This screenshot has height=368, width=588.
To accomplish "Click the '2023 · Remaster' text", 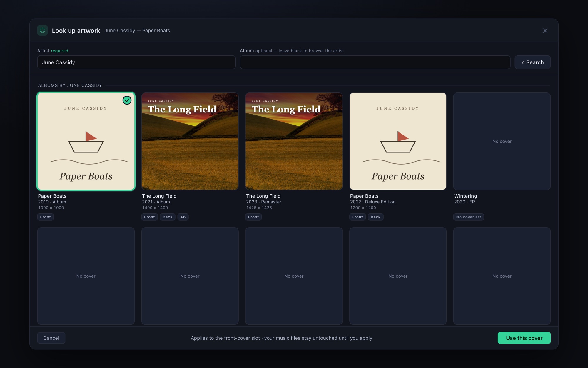I will (x=264, y=202).
